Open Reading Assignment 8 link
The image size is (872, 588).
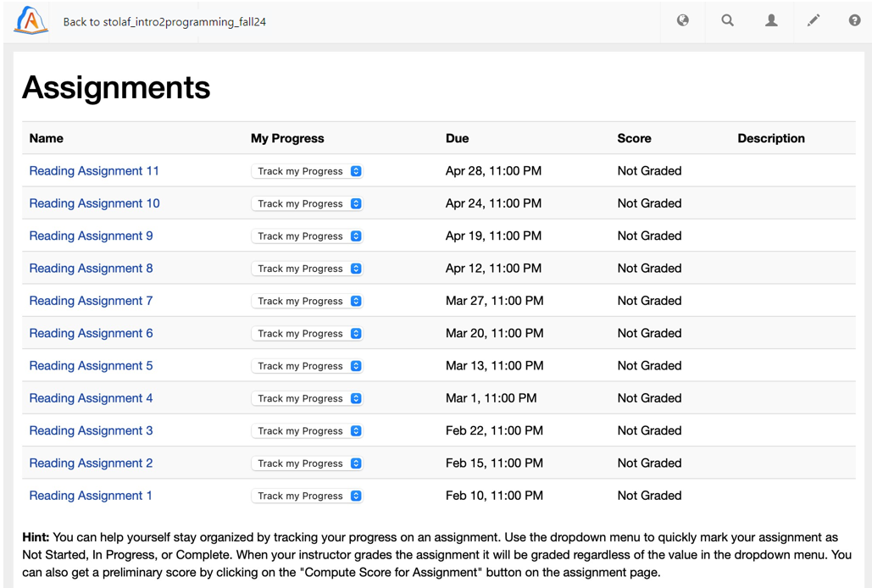click(92, 269)
